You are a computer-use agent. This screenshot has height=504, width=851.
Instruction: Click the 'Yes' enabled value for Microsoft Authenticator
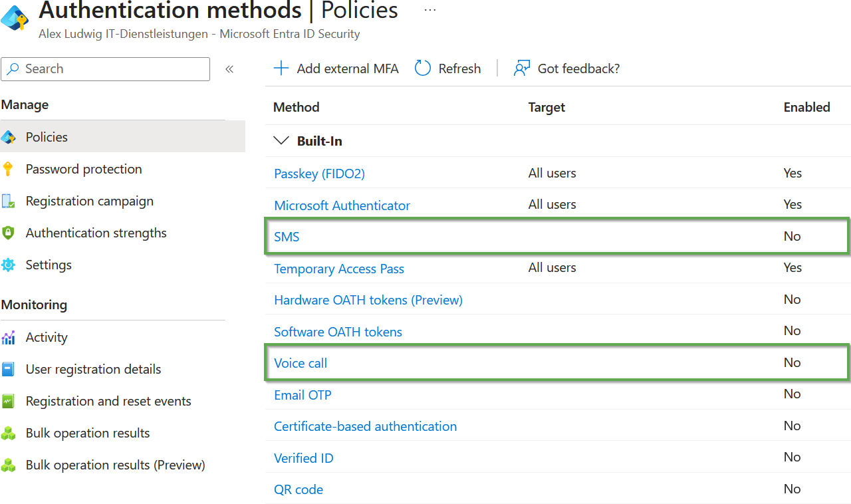(x=792, y=204)
